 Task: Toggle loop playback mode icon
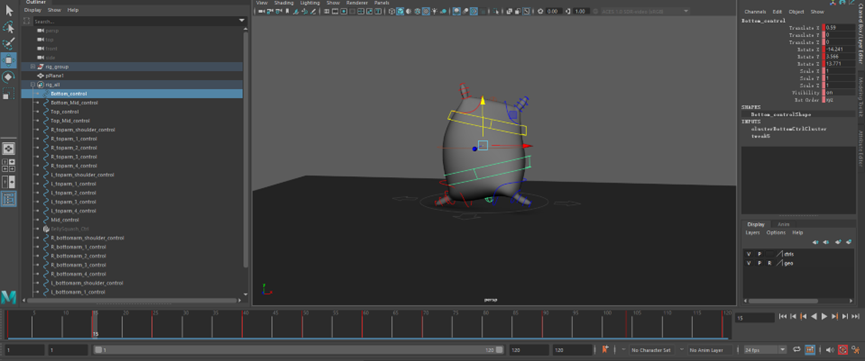(x=797, y=349)
